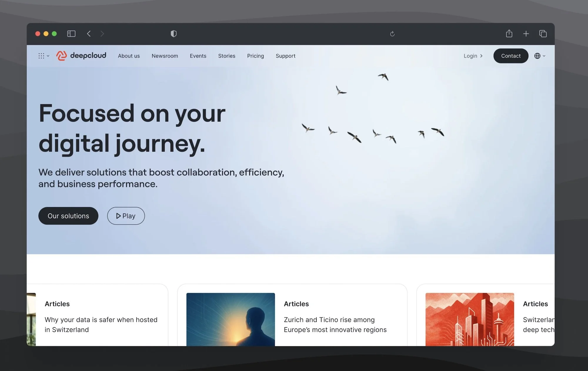Click the Our solutions button
588x371 pixels.
coord(68,216)
